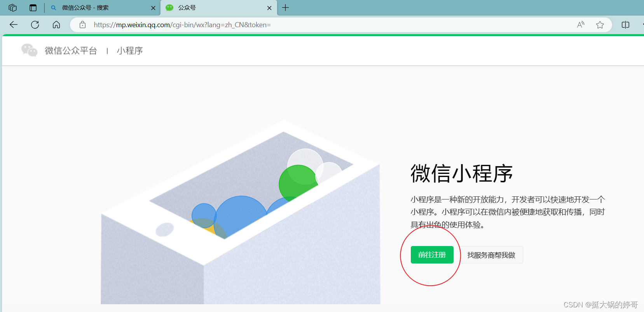Open the browser workspaces icon

[12, 8]
